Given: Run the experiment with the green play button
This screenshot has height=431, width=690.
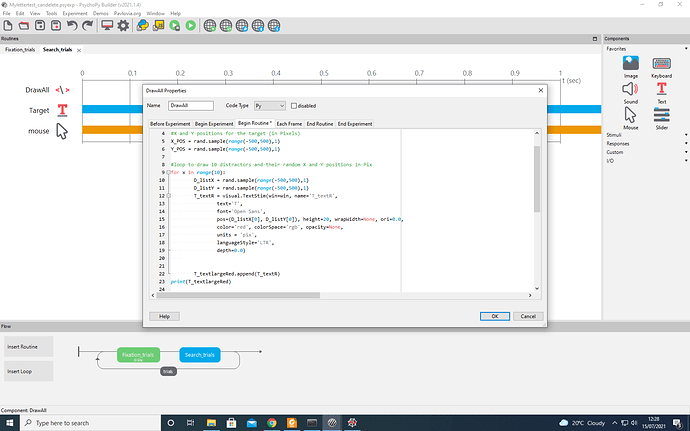Looking at the screenshot, I should tap(191, 26).
